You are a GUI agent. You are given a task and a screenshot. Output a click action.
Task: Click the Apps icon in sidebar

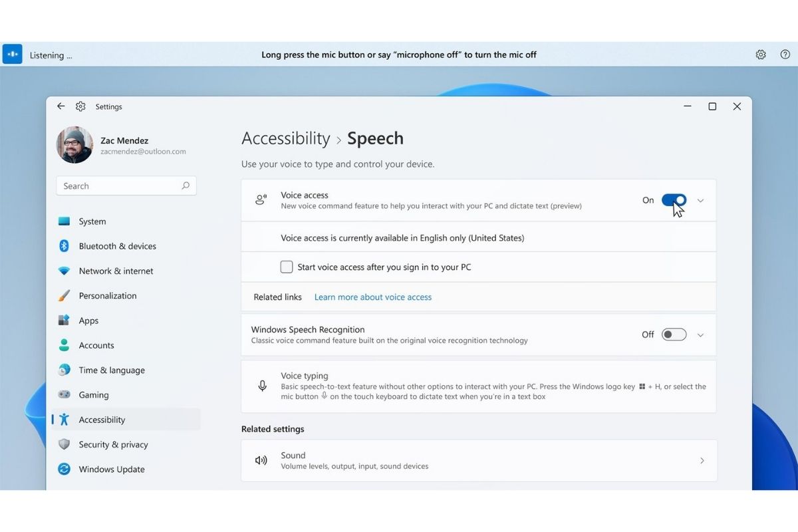coord(64,321)
